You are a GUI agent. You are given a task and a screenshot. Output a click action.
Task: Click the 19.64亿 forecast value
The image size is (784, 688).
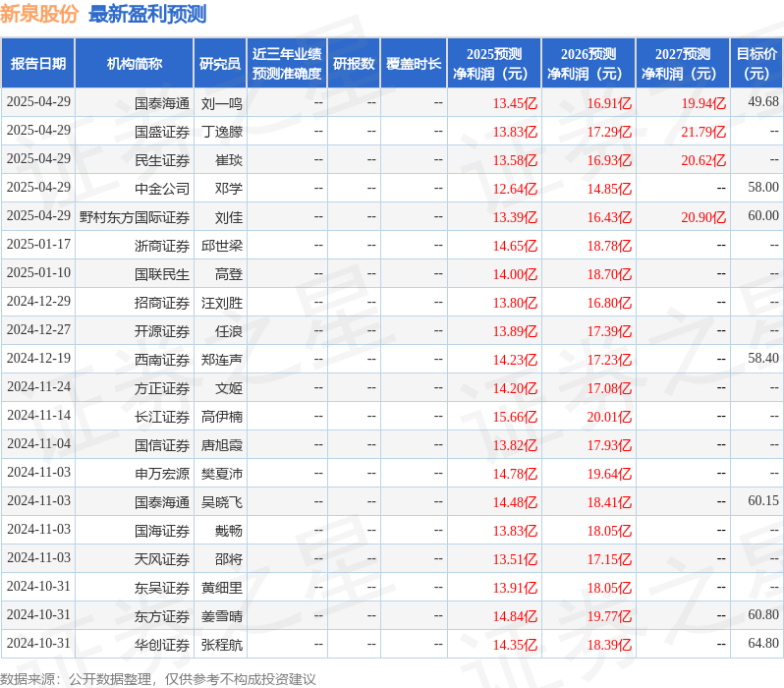pyautogui.click(x=609, y=475)
